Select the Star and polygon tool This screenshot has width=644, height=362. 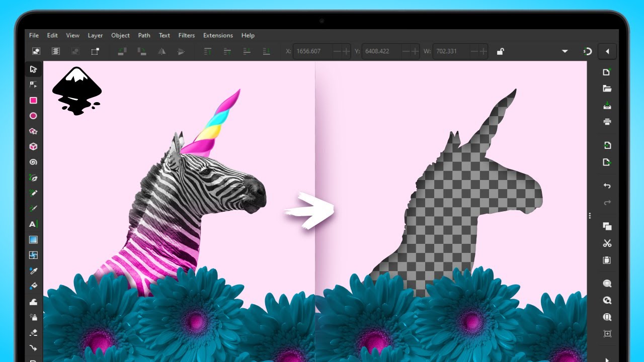click(x=33, y=131)
